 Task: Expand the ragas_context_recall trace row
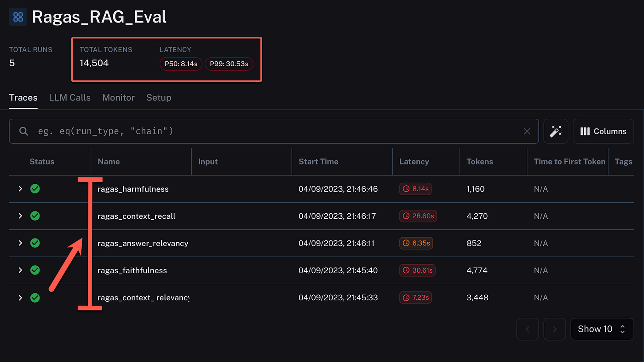click(x=20, y=216)
